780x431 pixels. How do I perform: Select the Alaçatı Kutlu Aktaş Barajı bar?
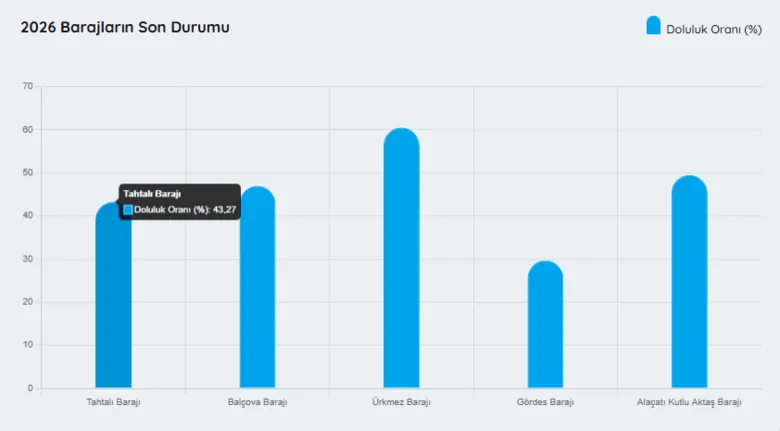[689, 281]
